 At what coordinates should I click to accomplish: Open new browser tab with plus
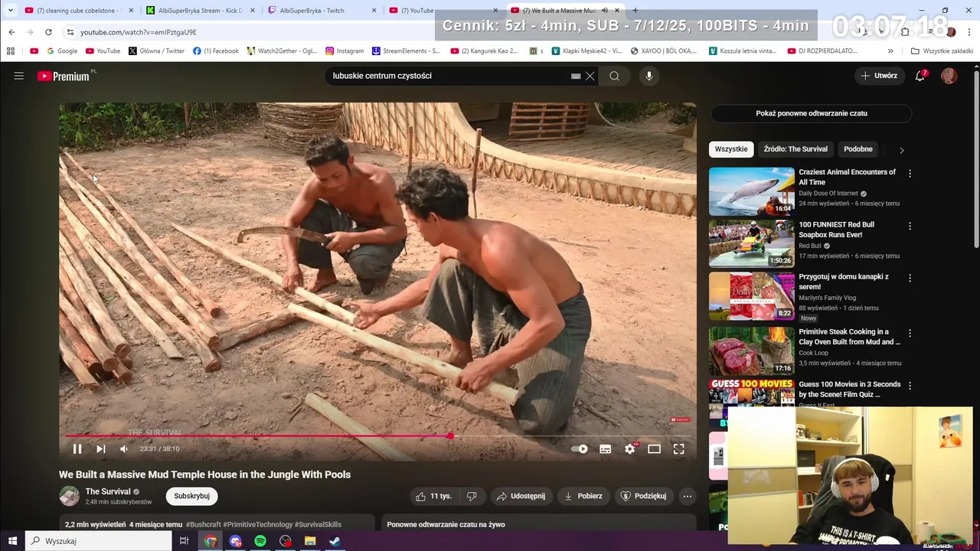coord(635,11)
